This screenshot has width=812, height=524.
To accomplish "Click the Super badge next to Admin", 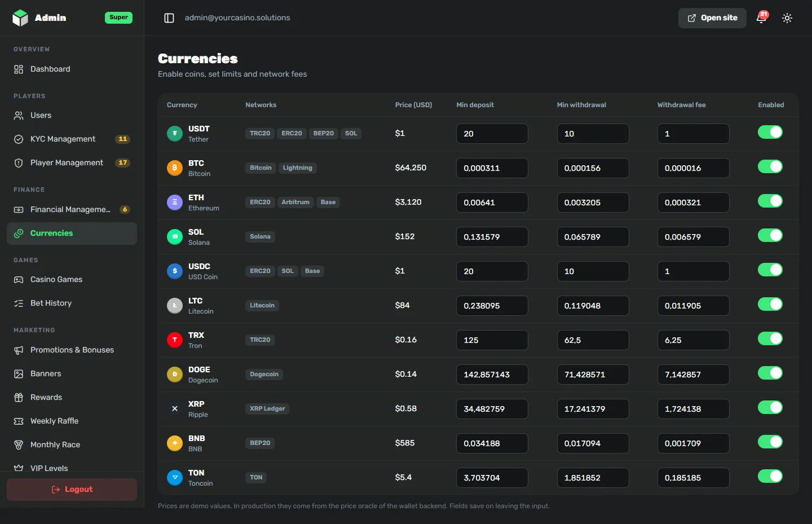I will (118, 17).
